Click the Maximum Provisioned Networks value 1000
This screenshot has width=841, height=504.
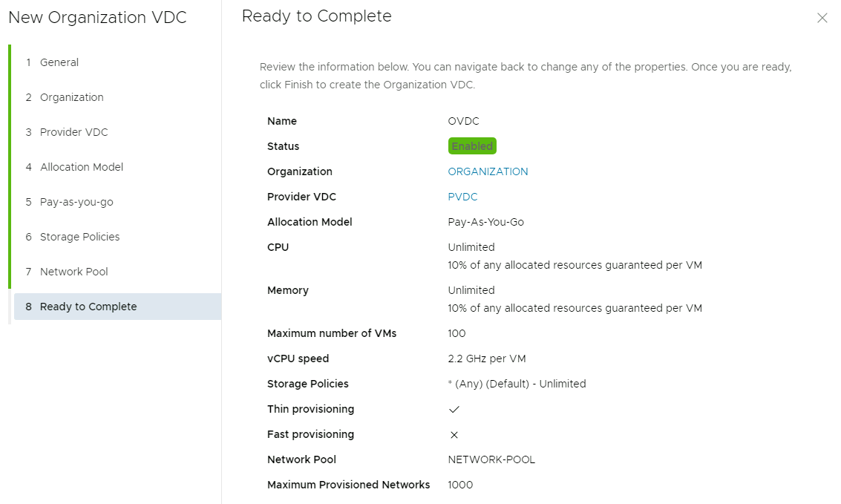tap(460, 485)
